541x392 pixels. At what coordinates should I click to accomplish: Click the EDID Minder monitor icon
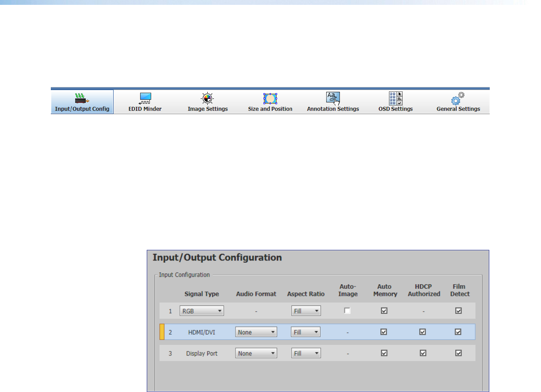tap(145, 98)
